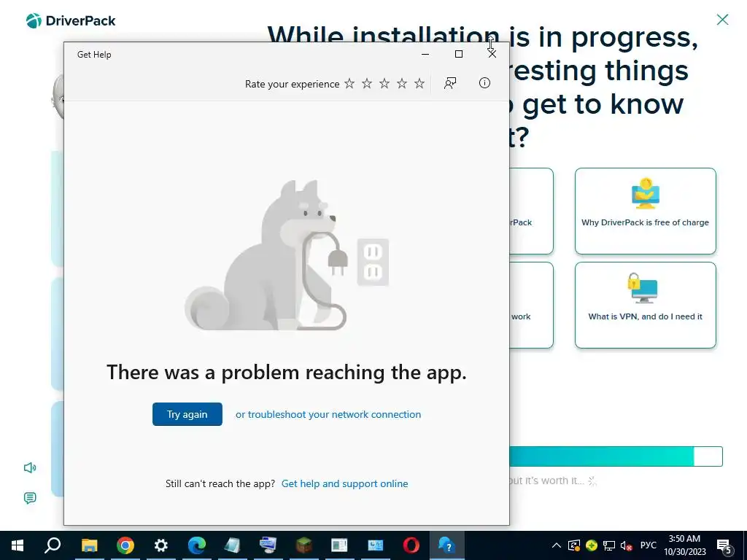This screenshot has height=560, width=747.
Task: Rate experience with first star
Action: pyautogui.click(x=349, y=83)
